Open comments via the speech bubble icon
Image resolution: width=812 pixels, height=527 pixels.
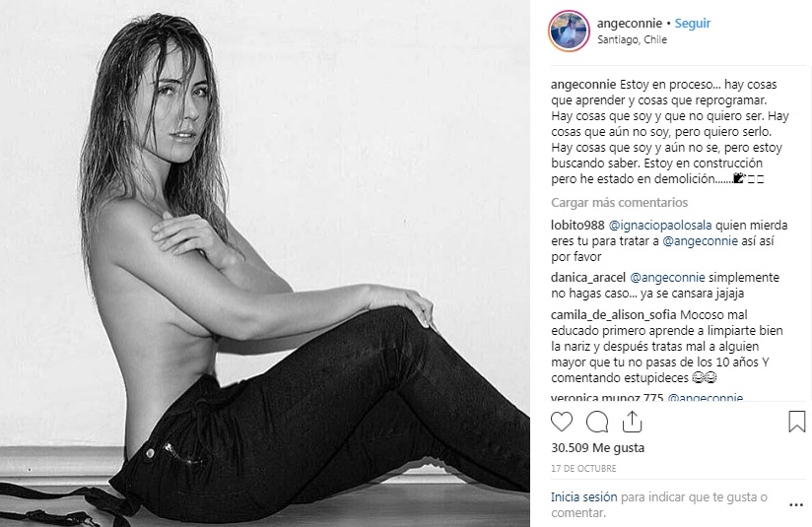pos(596,422)
